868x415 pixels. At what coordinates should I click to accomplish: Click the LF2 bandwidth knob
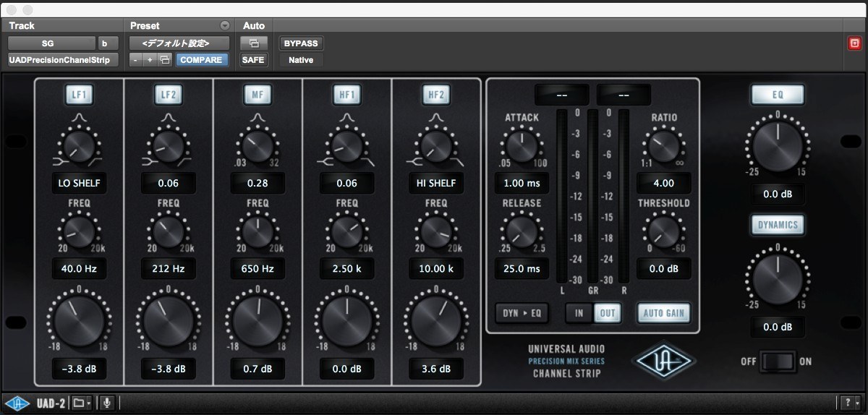(x=169, y=145)
